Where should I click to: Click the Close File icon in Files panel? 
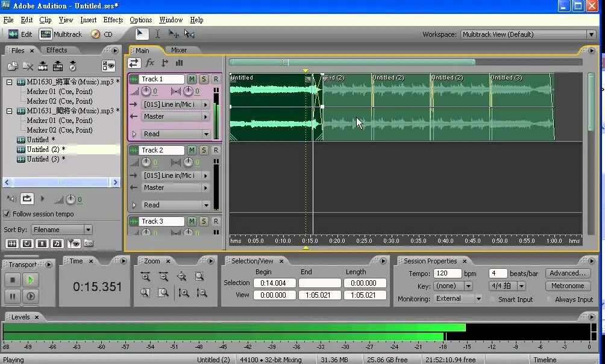(x=27, y=66)
